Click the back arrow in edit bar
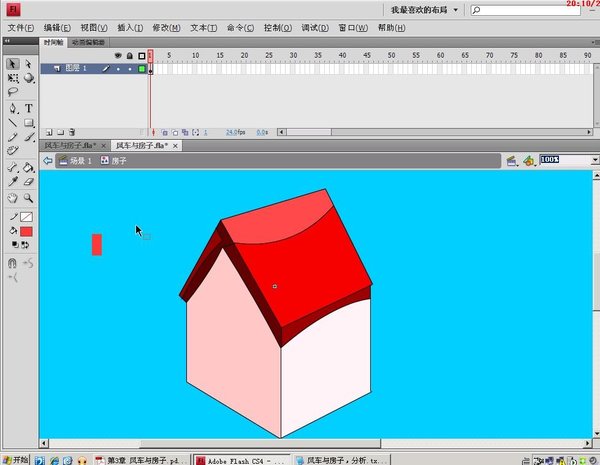This screenshot has width=600, height=465. (x=47, y=160)
